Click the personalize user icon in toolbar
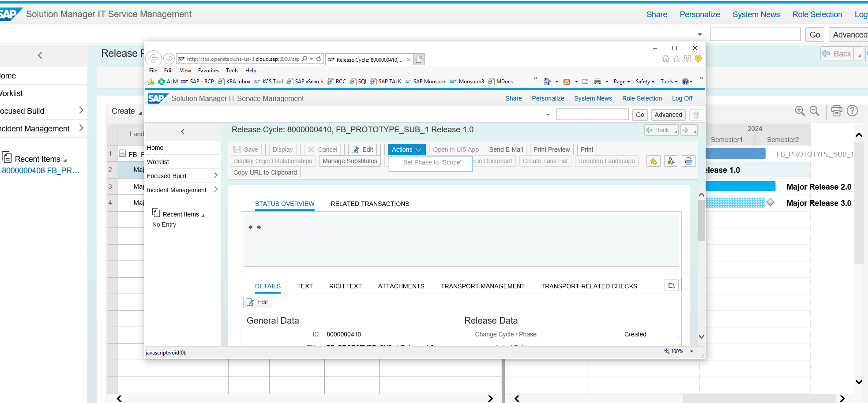This screenshot has height=403, width=868. click(671, 161)
